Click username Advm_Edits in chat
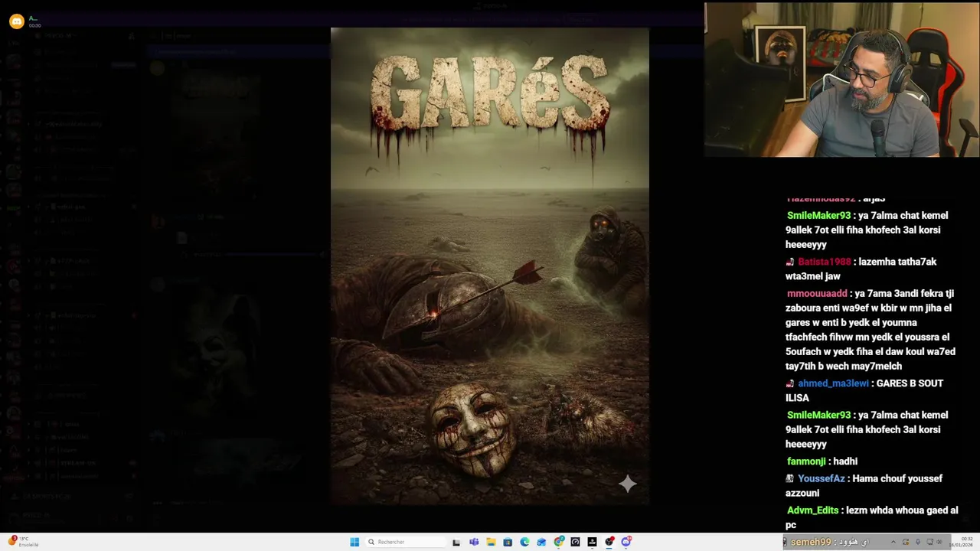980x551 pixels. point(813,510)
